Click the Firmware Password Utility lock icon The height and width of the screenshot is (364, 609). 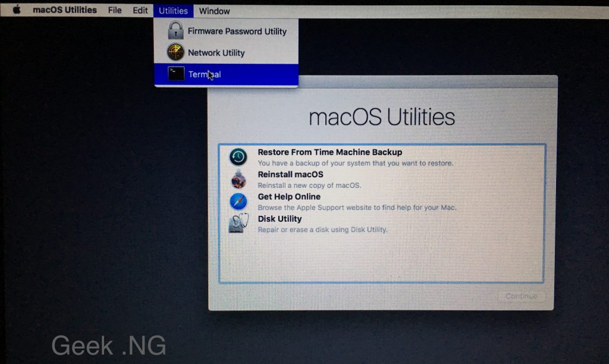pos(175,30)
